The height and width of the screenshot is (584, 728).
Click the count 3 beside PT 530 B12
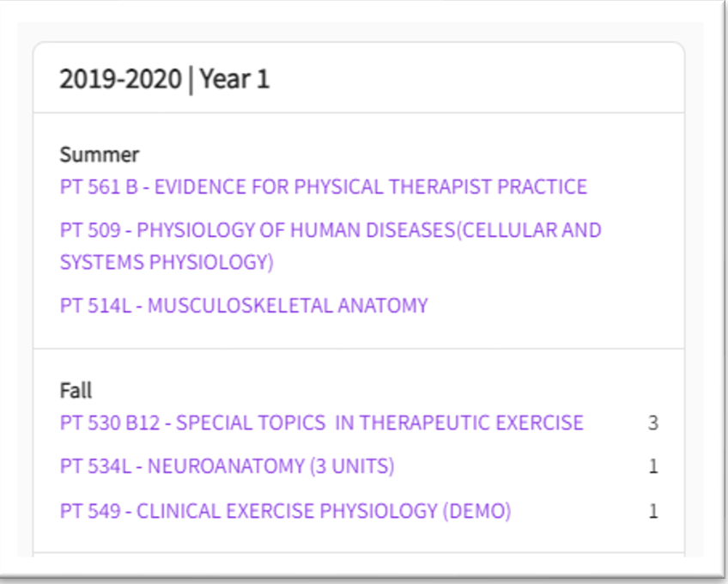[653, 423]
